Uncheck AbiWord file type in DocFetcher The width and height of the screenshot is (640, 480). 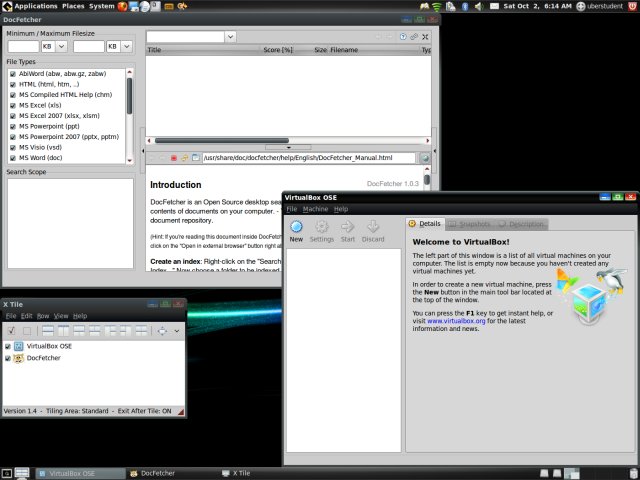pyautogui.click(x=13, y=74)
